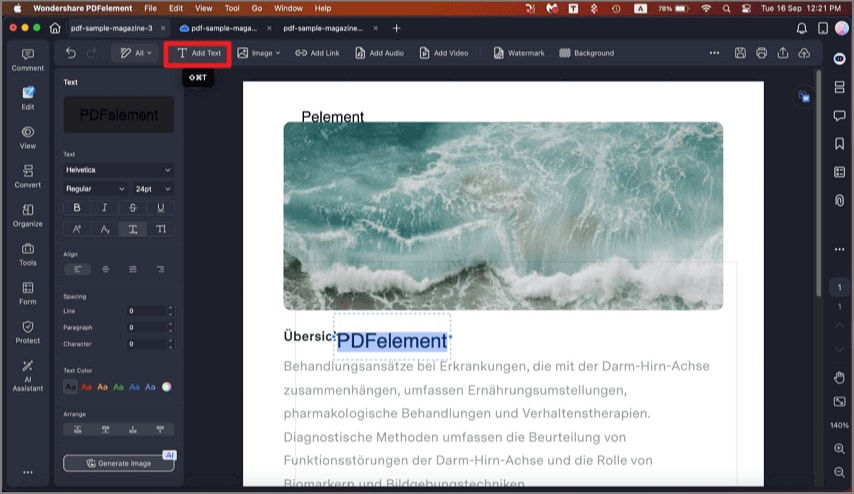Image resolution: width=854 pixels, height=494 pixels.
Task: Click the Watermark button
Action: 519,53
